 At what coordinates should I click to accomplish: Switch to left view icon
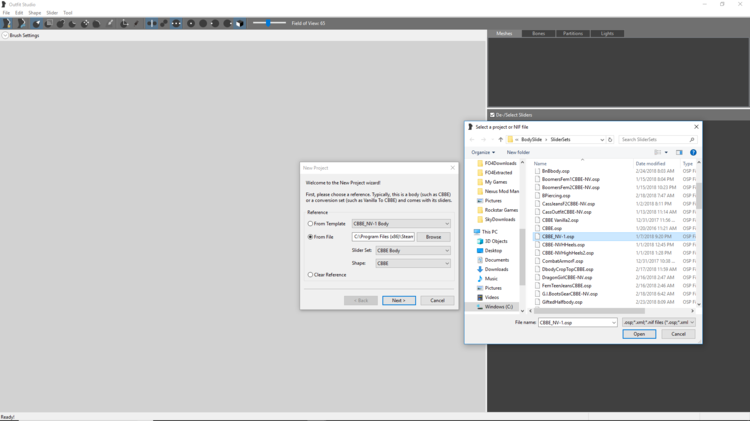[215, 23]
